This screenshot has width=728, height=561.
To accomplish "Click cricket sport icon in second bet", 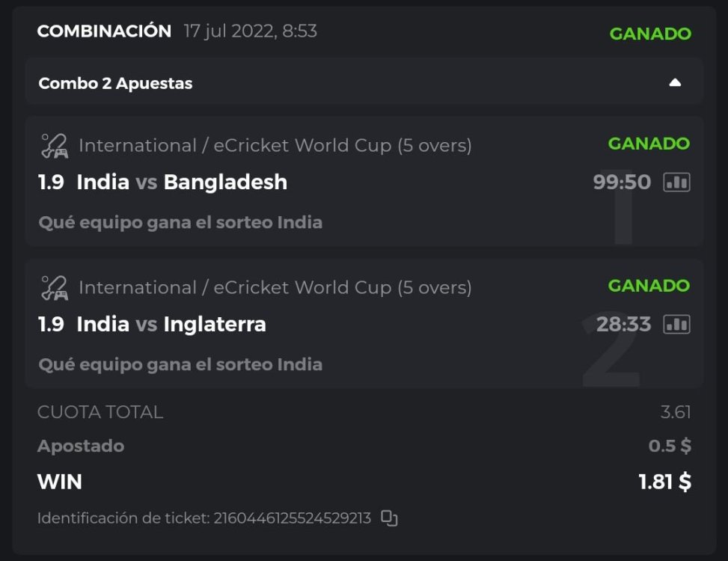I will point(54,287).
